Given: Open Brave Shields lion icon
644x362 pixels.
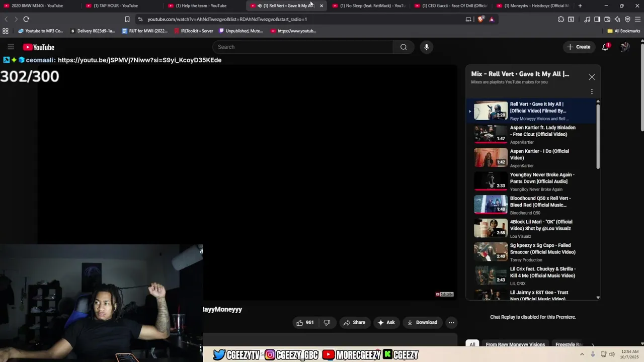Looking at the screenshot, I should pos(480,19).
